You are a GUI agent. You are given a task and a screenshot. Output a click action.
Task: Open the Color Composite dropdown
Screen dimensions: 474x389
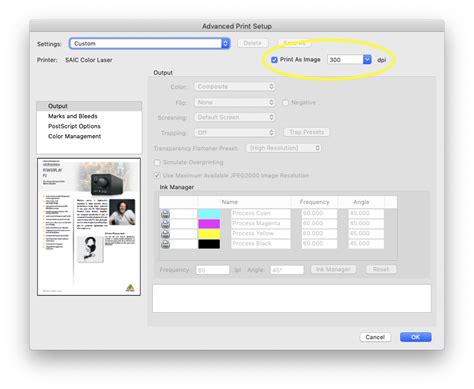(235, 87)
